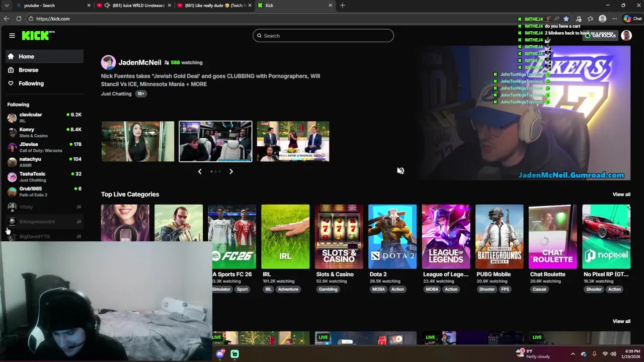Open the IRL category card
This screenshot has width=644, height=362.
pyautogui.click(x=285, y=236)
